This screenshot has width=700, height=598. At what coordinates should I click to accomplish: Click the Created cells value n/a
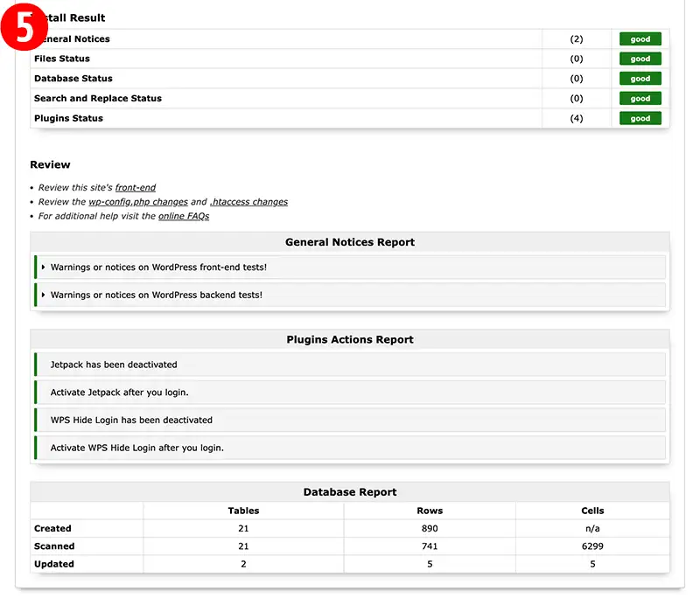pyautogui.click(x=592, y=528)
